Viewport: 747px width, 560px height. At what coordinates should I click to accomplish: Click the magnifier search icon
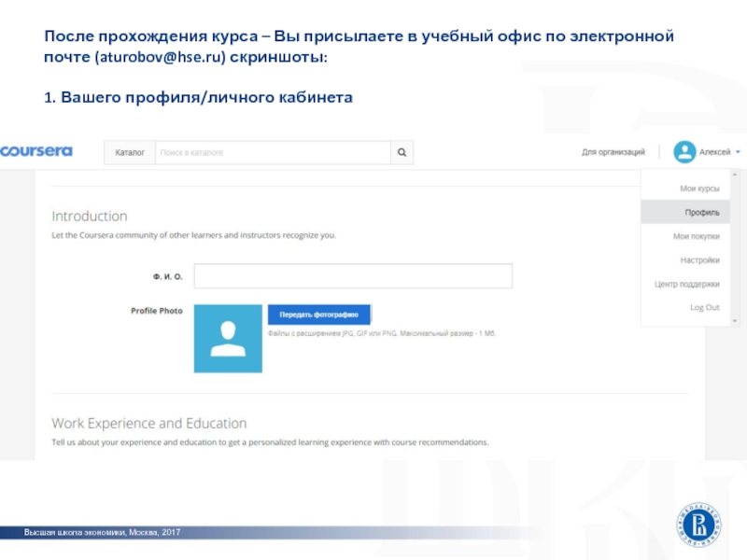402,152
